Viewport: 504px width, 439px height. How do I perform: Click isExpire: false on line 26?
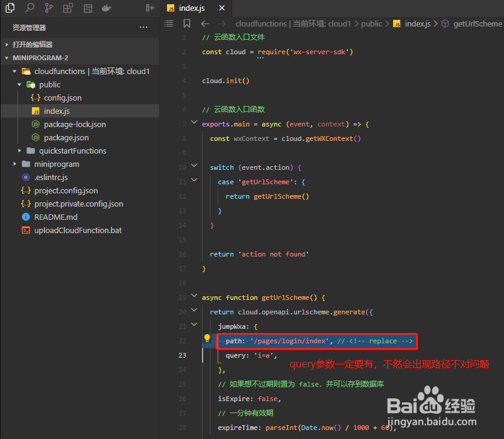(x=250, y=399)
